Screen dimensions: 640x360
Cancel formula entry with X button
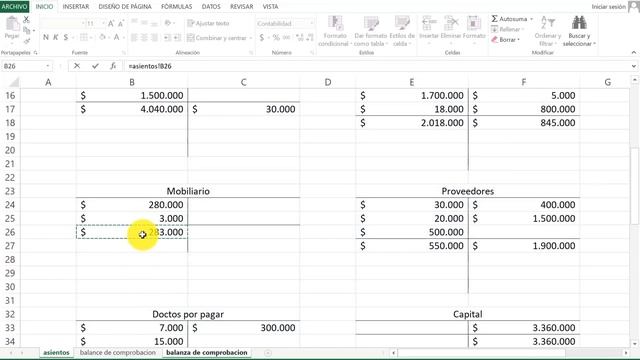(x=77, y=66)
